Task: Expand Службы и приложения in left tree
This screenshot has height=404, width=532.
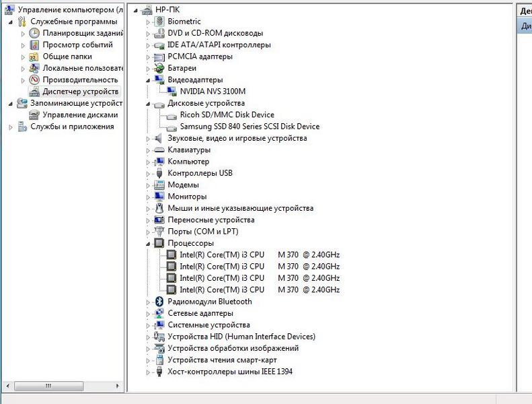Action: point(11,127)
